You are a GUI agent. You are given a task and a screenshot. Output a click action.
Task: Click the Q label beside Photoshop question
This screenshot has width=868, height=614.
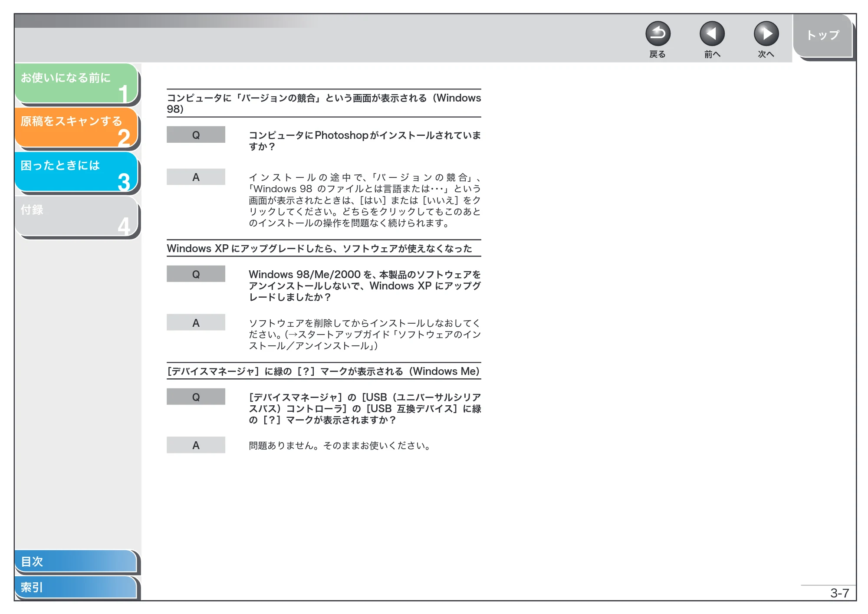click(x=196, y=135)
